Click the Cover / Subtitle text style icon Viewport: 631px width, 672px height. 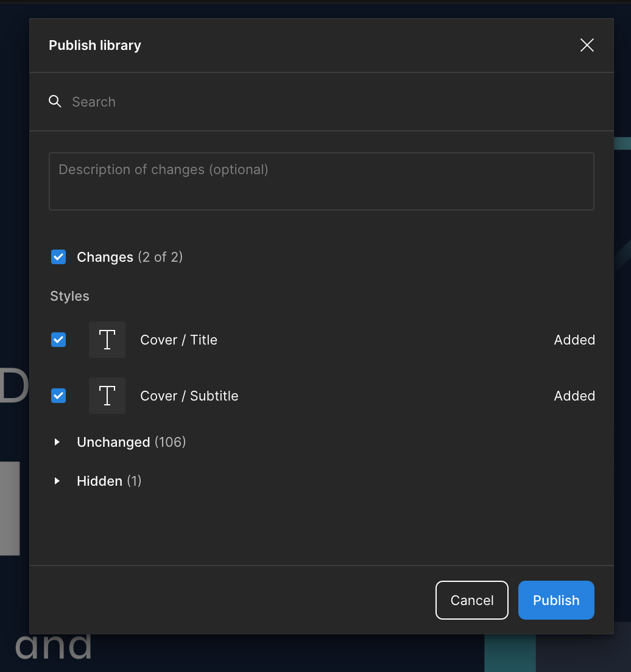[x=107, y=396]
